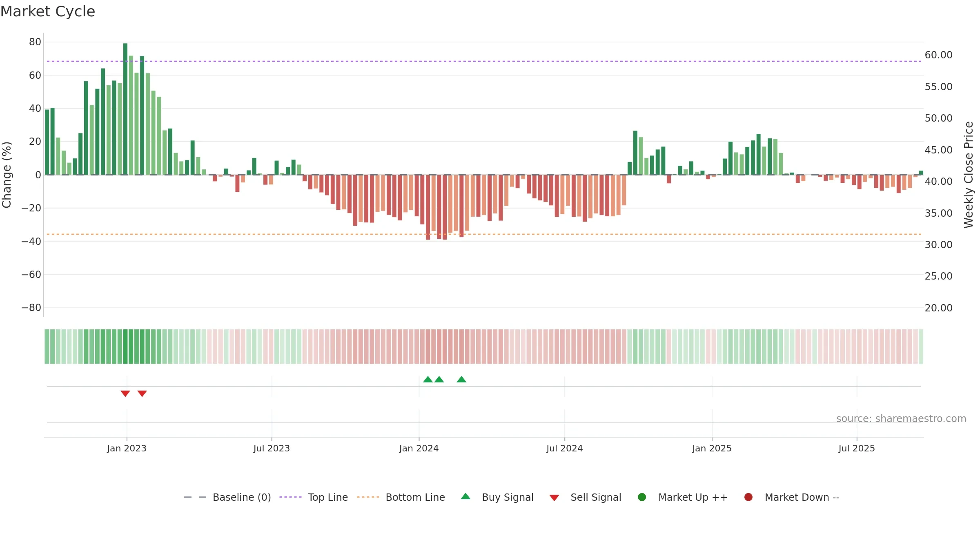Viewport: 980px width, 551px height.
Task: Click the Jul 2025 axis label
Action: [857, 448]
